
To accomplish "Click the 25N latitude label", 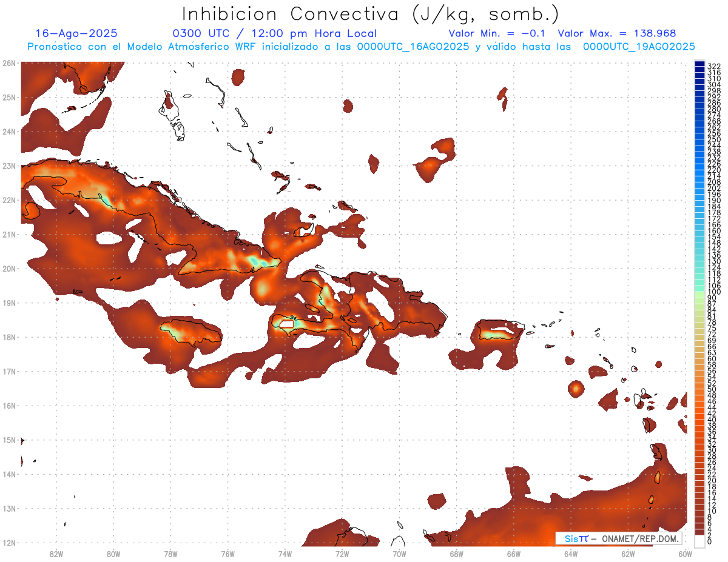I will point(8,97).
